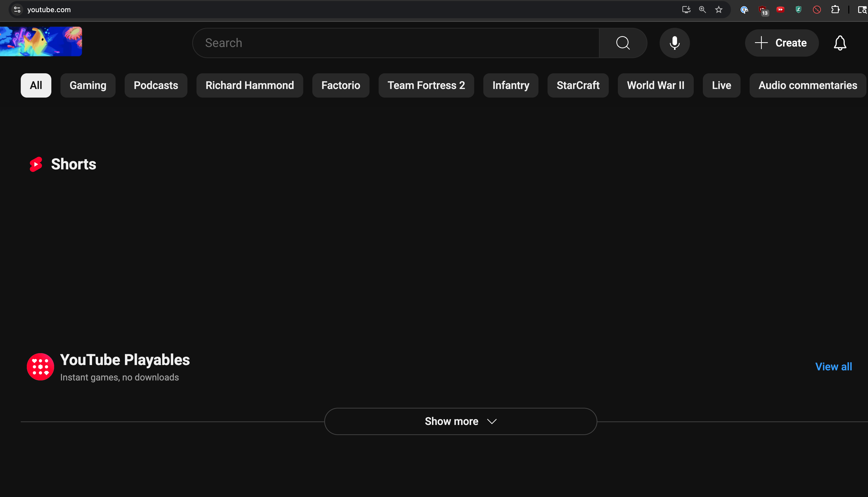Toggle the All filter chip

36,85
